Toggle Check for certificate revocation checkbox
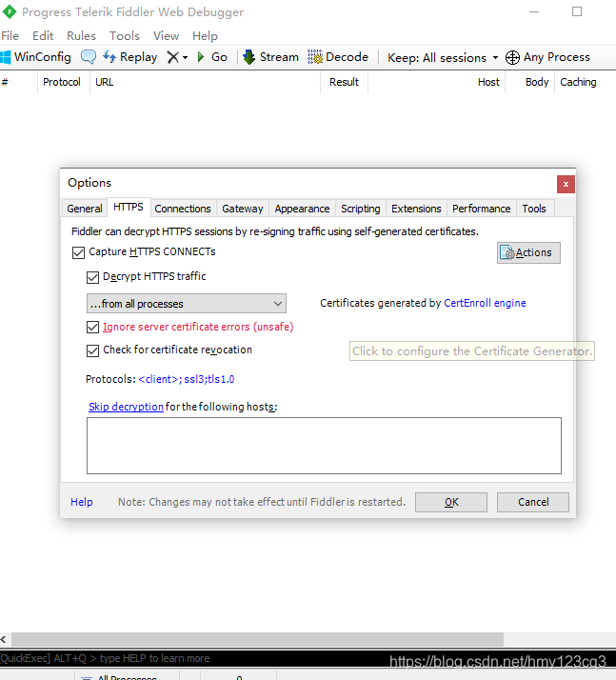Screen dimensions: 616x680 click(x=92, y=350)
